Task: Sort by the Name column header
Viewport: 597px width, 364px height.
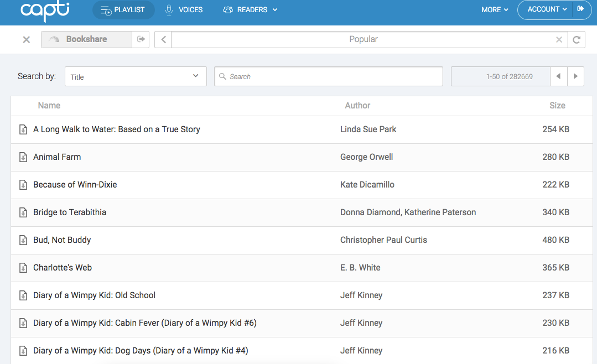Action: [49, 106]
